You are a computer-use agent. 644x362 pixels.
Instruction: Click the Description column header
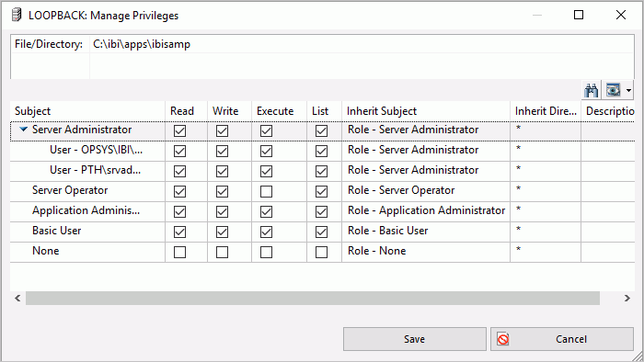click(608, 111)
